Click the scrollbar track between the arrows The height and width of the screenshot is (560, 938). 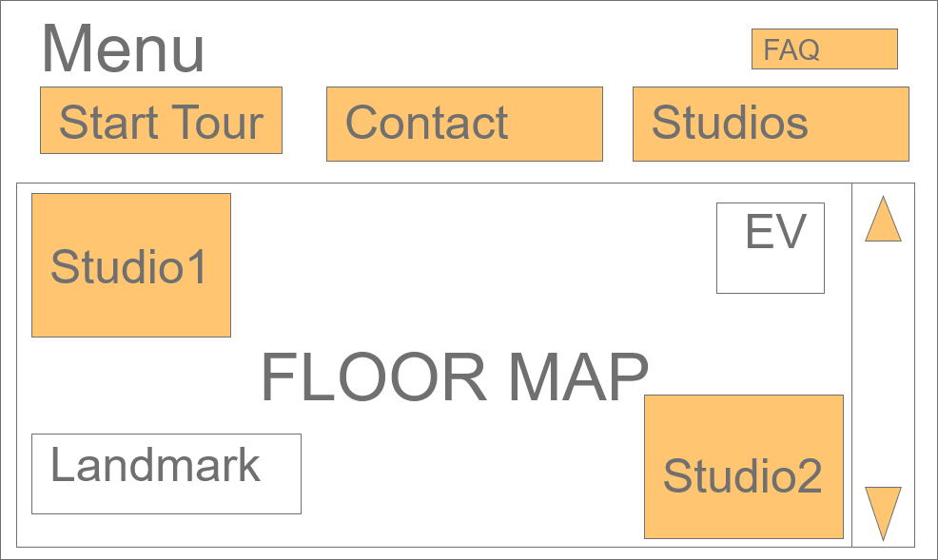point(883,364)
